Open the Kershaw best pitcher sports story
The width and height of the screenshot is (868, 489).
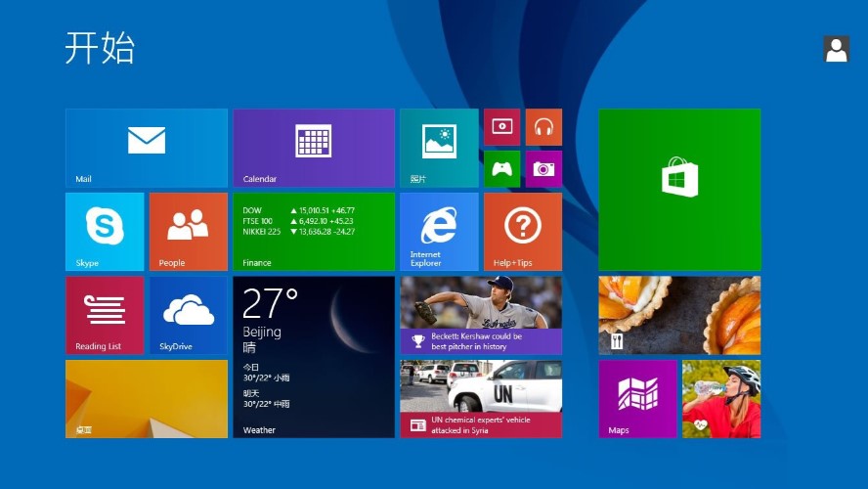[481, 315]
